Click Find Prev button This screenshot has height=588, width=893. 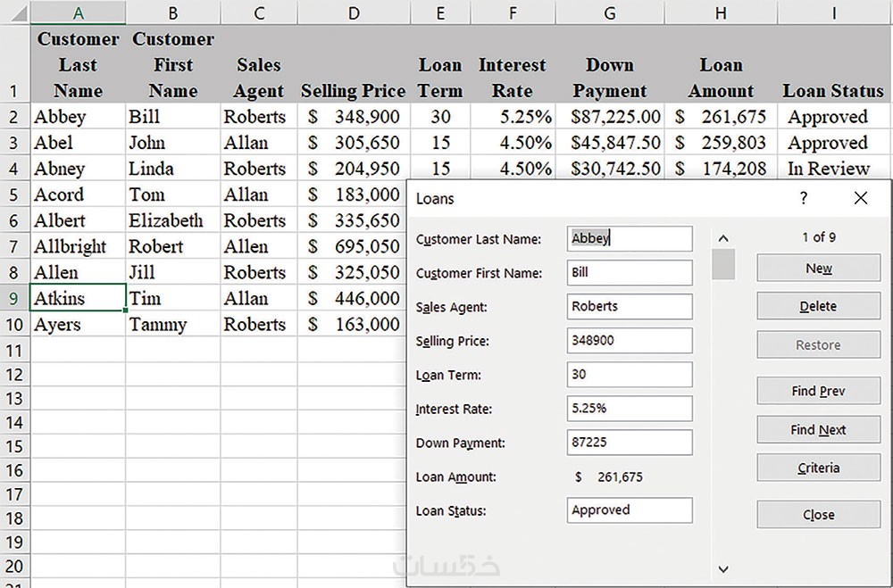tap(818, 391)
